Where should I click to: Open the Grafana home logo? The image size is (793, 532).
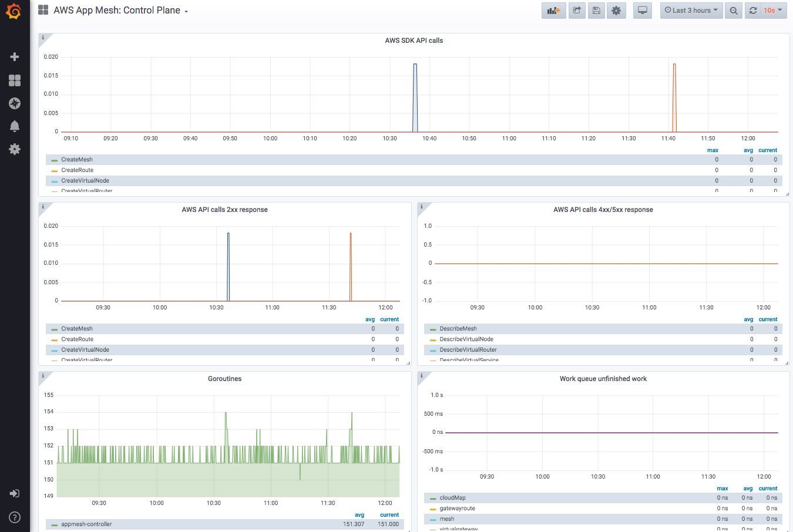[14, 11]
